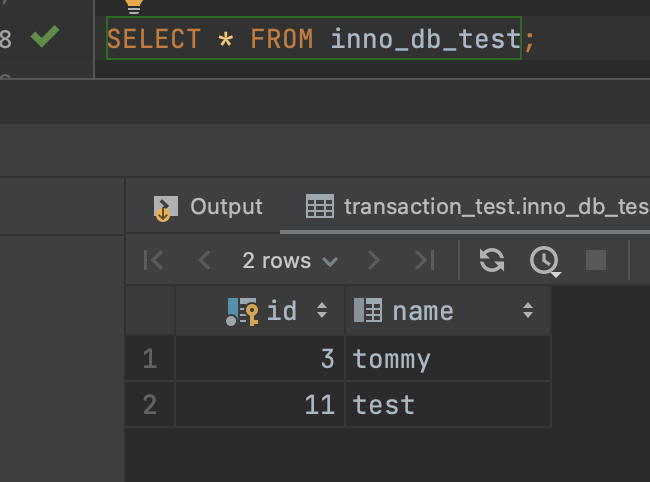Screen dimensions: 650x482
Task: Go to next page of results
Action: 374,261
